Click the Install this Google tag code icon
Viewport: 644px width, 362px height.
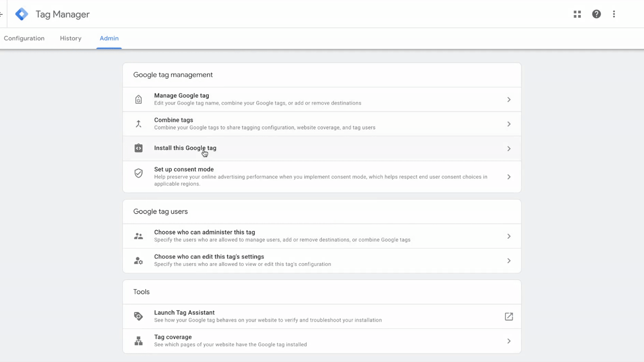point(139,148)
